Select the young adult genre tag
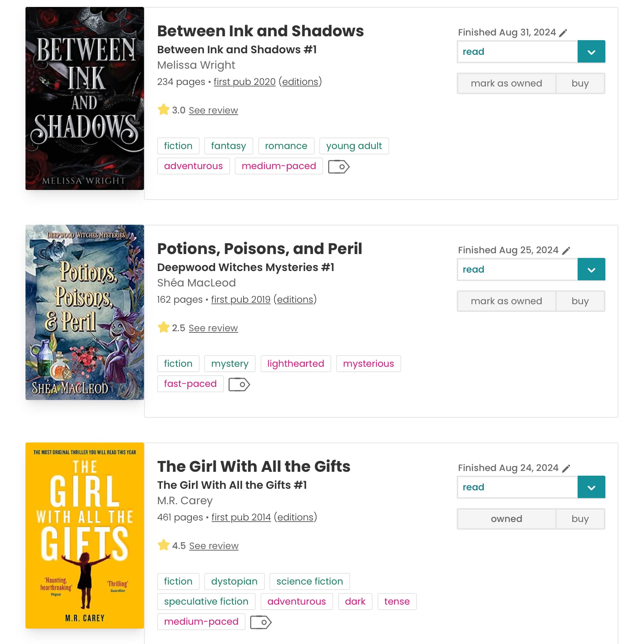Viewport: 644px width, 644px height. [x=354, y=146]
